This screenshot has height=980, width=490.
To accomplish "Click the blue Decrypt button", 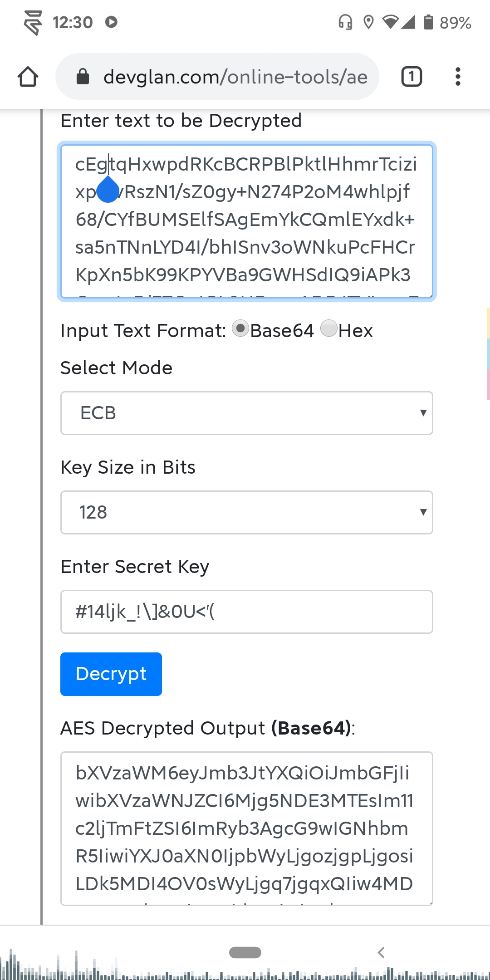I will point(111,674).
